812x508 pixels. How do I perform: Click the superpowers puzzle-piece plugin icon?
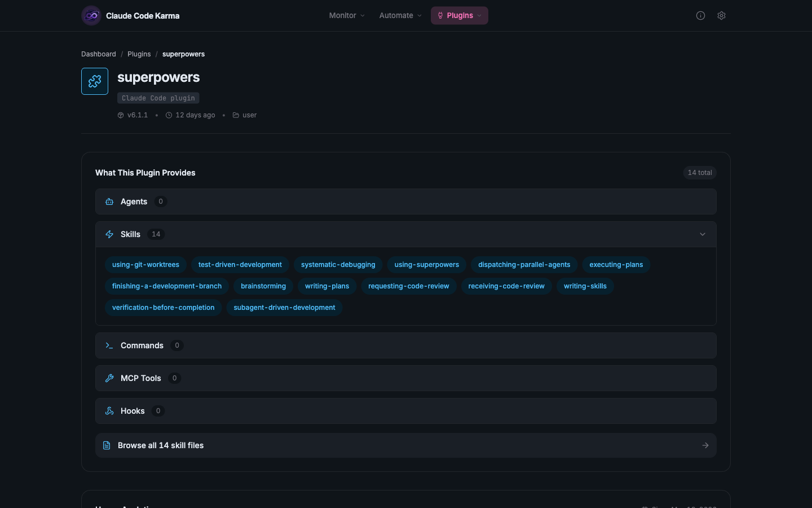click(x=95, y=81)
